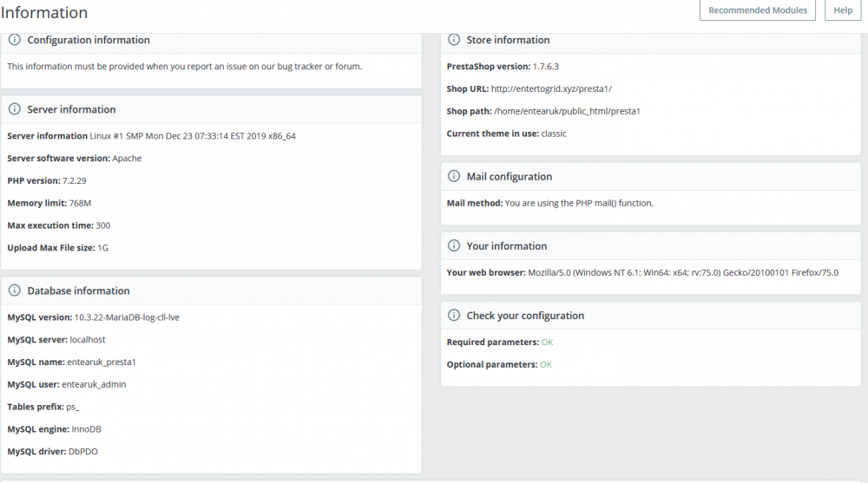Viewport: 868px width, 483px height.
Task: Click the Required parameters OK status
Action: [547, 343]
